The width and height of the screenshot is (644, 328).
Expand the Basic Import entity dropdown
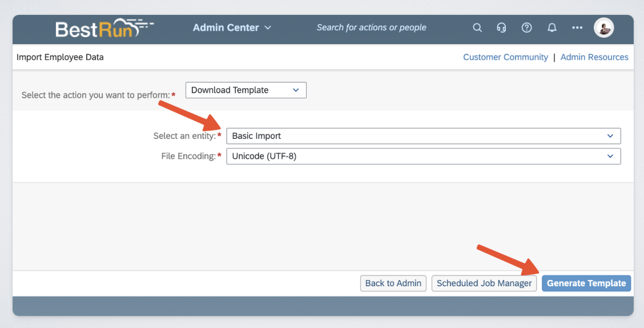[x=423, y=136]
